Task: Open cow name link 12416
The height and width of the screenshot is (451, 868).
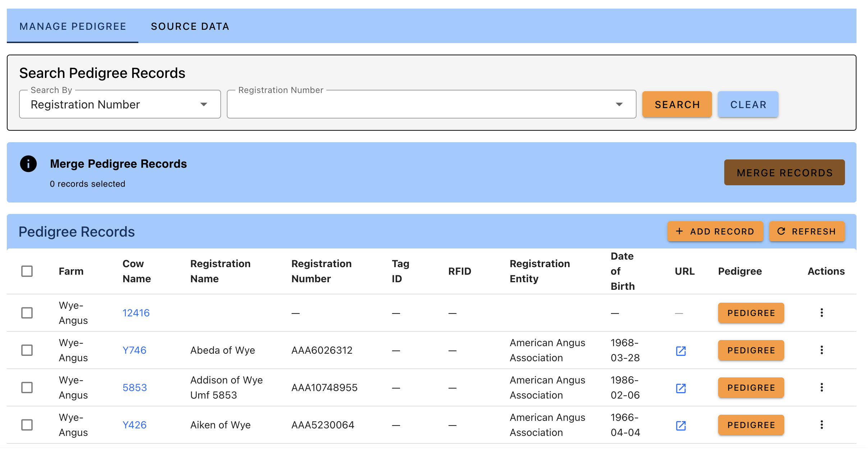Action: click(x=136, y=313)
